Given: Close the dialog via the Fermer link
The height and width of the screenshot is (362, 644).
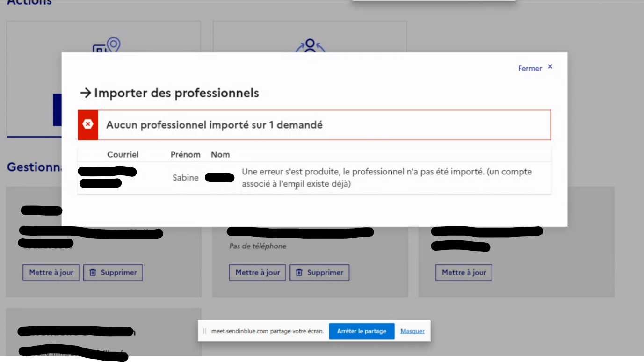Looking at the screenshot, I should 530,68.
